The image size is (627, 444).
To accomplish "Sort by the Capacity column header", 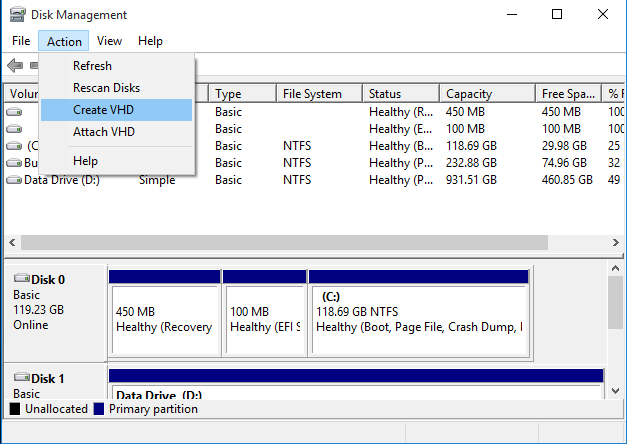I will 487,94.
